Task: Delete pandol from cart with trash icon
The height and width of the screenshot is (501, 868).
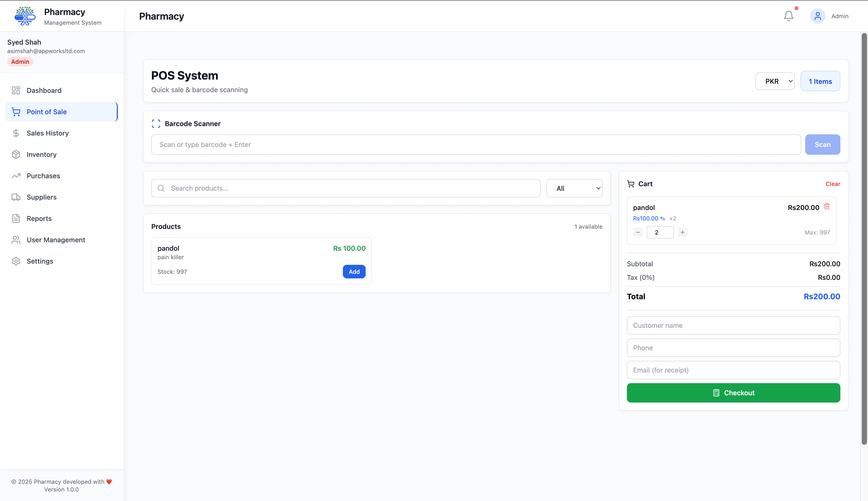Action: click(827, 206)
